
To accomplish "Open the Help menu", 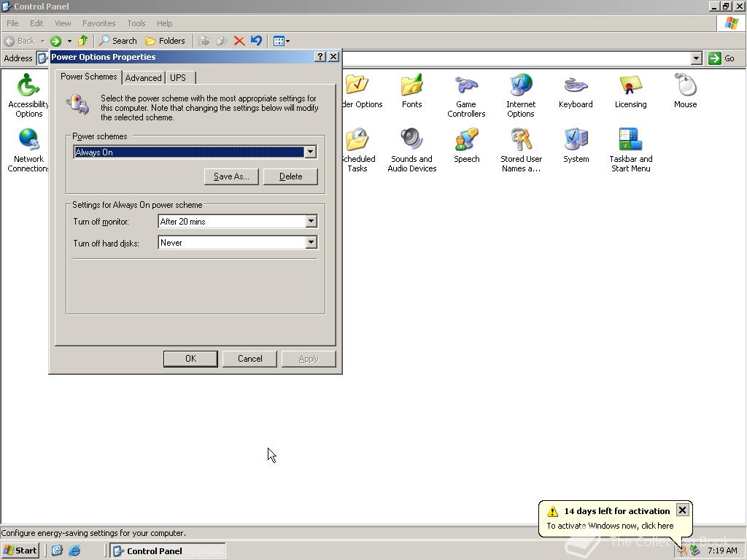I will click(x=164, y=23).
